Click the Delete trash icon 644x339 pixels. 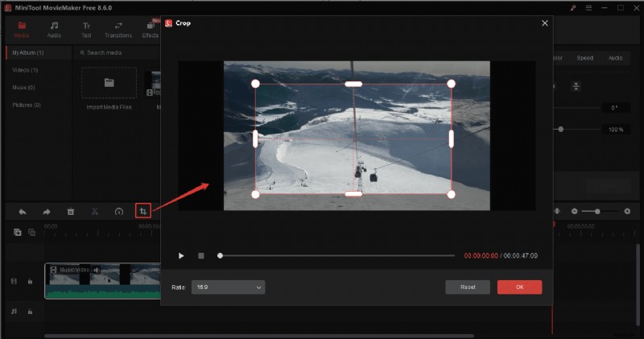click(x=71, y=212)
